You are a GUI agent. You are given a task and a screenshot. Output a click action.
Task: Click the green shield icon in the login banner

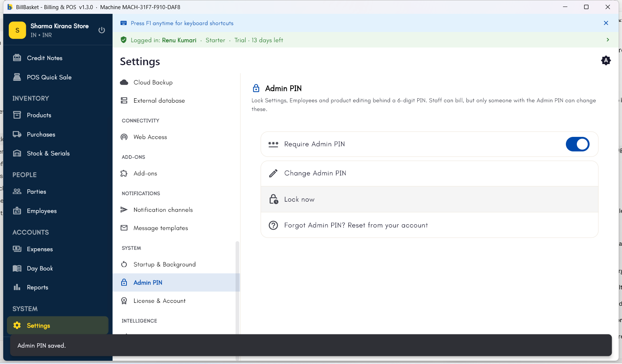124,40
